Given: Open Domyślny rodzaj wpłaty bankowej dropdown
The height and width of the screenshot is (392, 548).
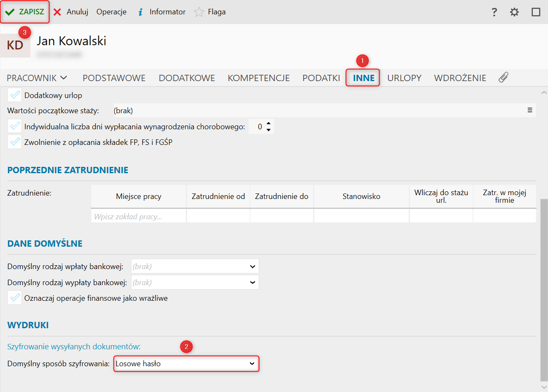Looking at the screenshot, I should coord(195,267).
